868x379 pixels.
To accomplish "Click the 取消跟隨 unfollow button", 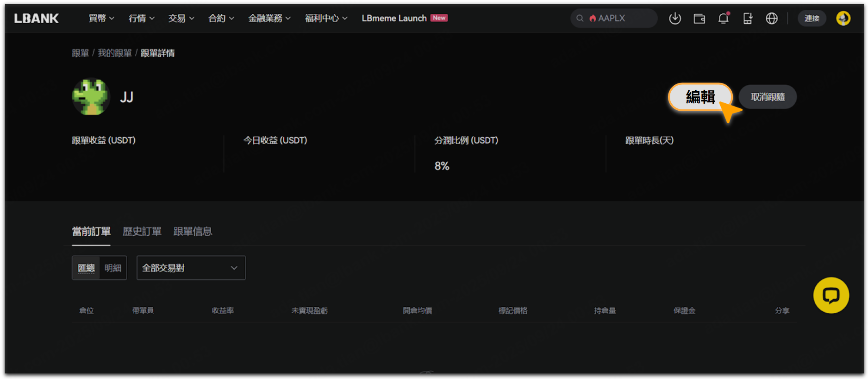I will pyautogui.click(x=768, y=97).
